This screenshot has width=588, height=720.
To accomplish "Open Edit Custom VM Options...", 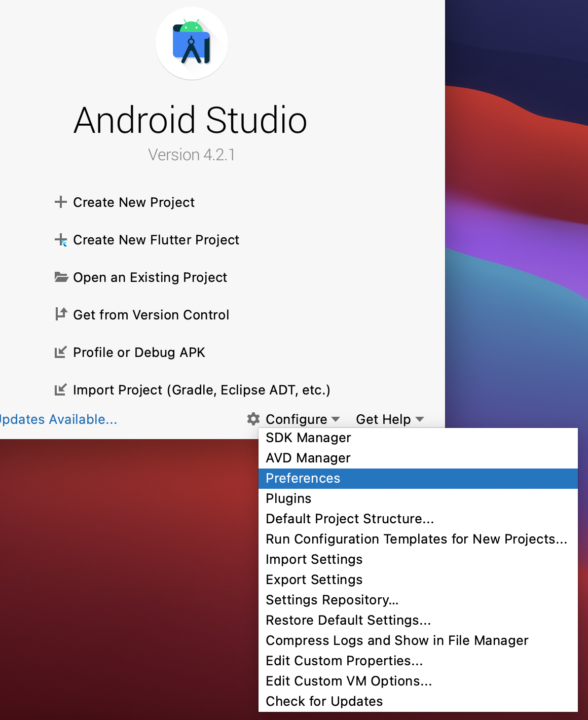I will [x=418, y=681].
